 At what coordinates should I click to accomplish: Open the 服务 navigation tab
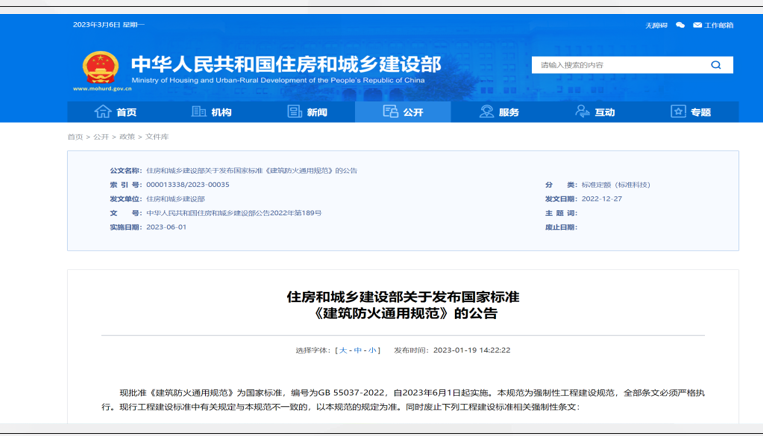(x=498, y=112)
